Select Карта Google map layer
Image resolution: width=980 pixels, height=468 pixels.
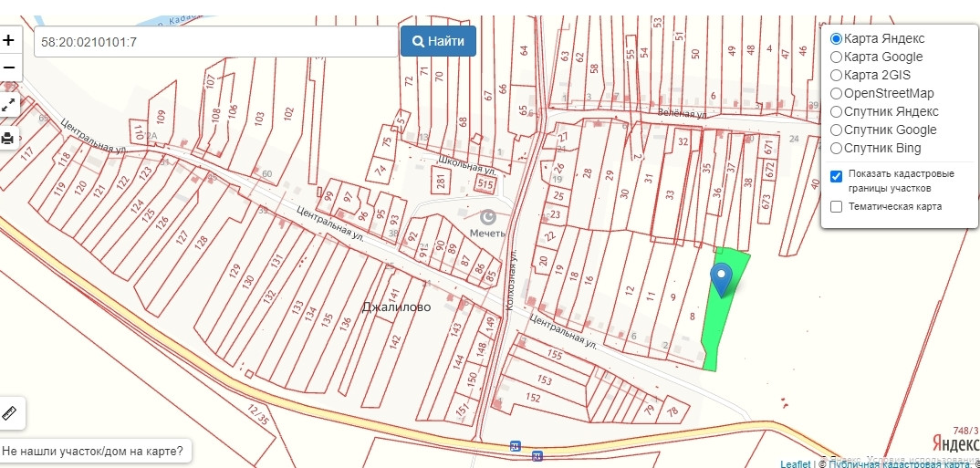(x=836, y=57)
